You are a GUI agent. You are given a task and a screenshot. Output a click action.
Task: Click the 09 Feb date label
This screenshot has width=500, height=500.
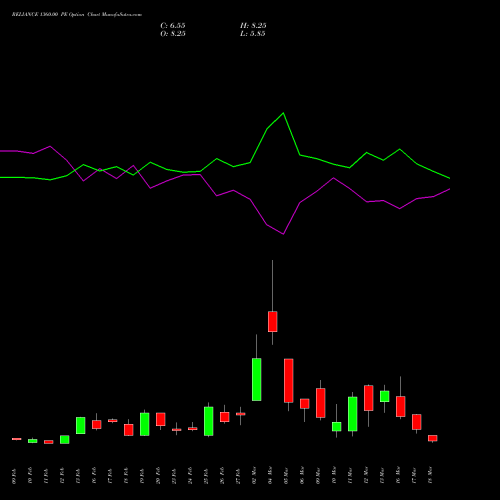14,476
